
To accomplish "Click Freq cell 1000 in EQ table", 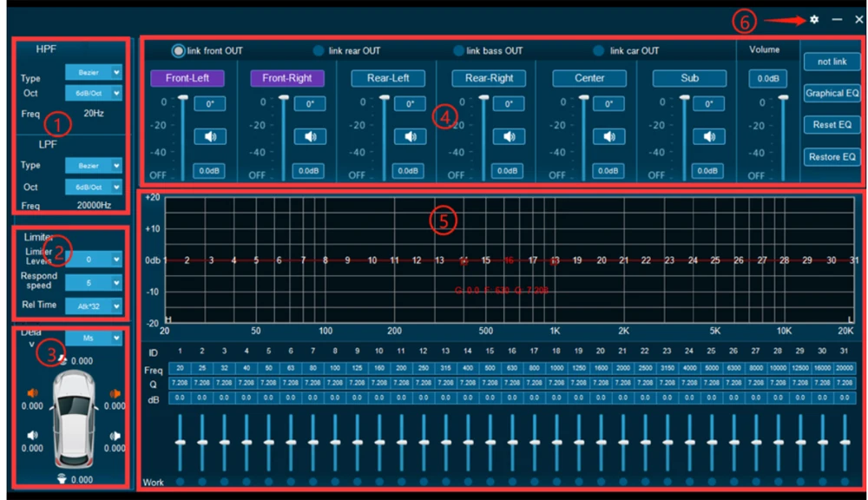I will (556, 368).
